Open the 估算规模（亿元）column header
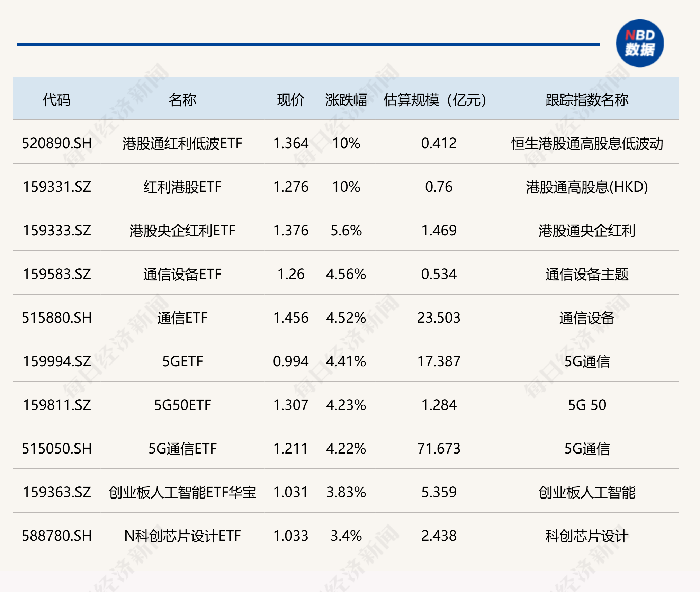The image size is (700, 592). click(x=434, y=99)
